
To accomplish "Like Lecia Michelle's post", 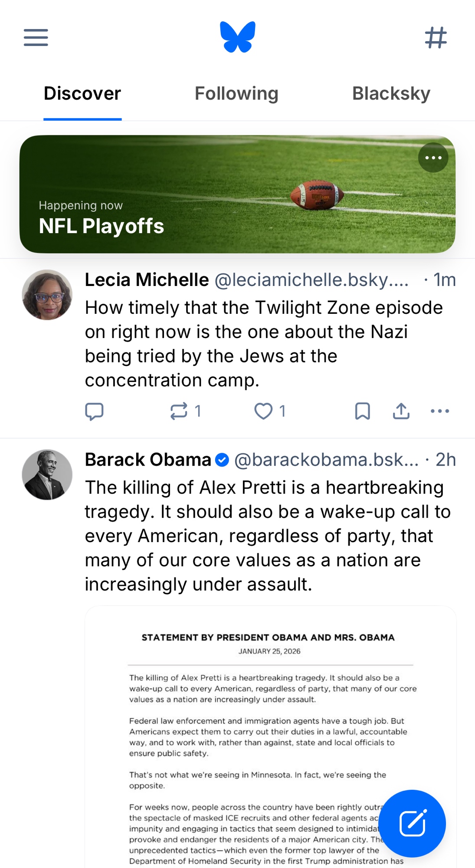I will coord(263,411).
